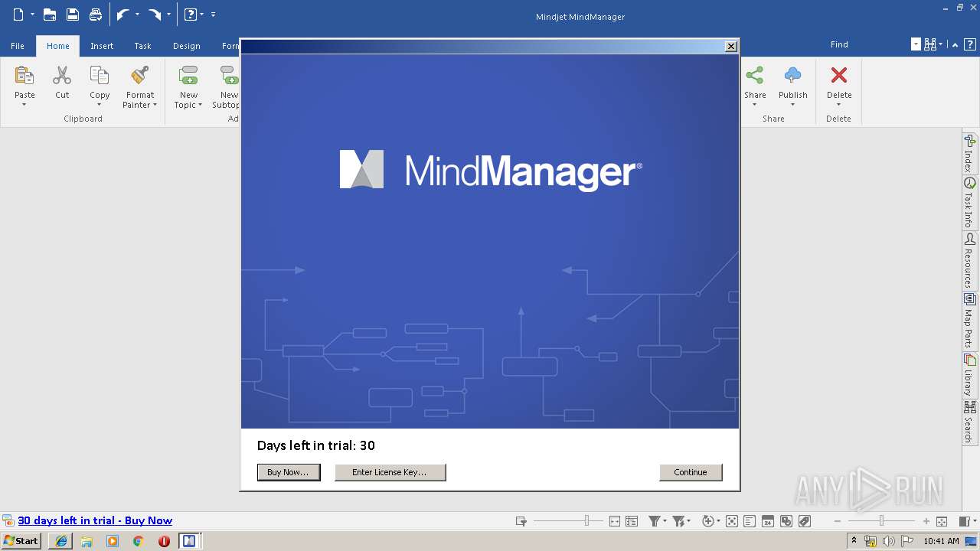Open the Resources side panel tab

click(x=969, y=261)
